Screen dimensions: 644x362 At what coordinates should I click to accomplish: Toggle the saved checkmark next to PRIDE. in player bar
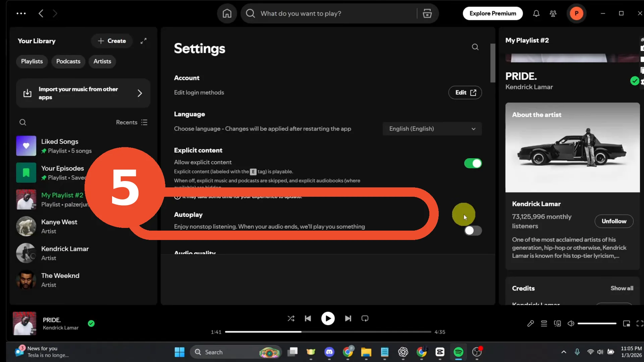point(91,323)
